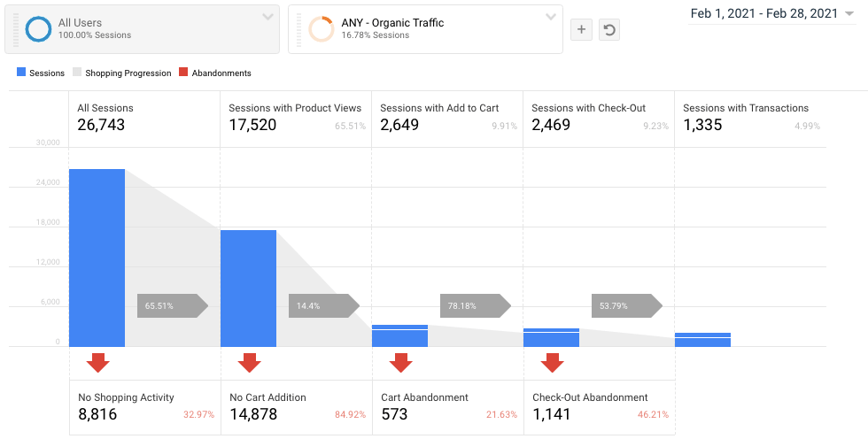Click the 573 cart abandonment value
The image size is (868, 439).
[x=394, y=414]
